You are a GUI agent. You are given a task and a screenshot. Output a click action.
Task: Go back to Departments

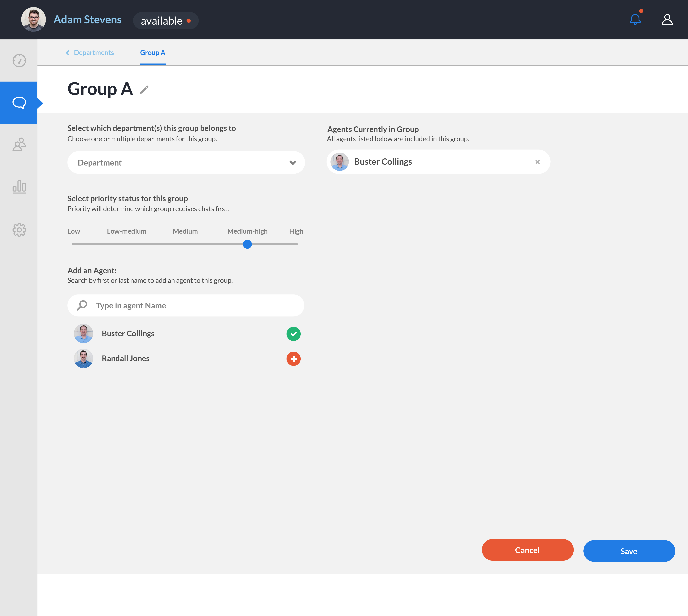tap(90, 52)
